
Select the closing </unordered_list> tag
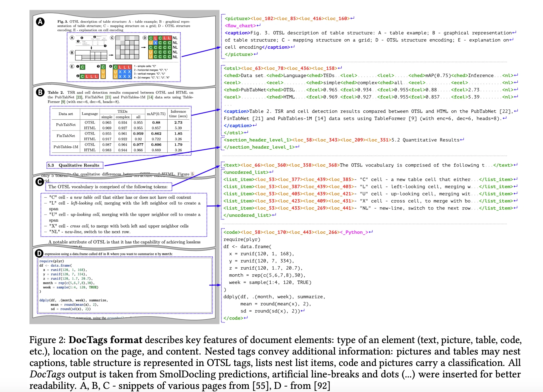(247, 215)
